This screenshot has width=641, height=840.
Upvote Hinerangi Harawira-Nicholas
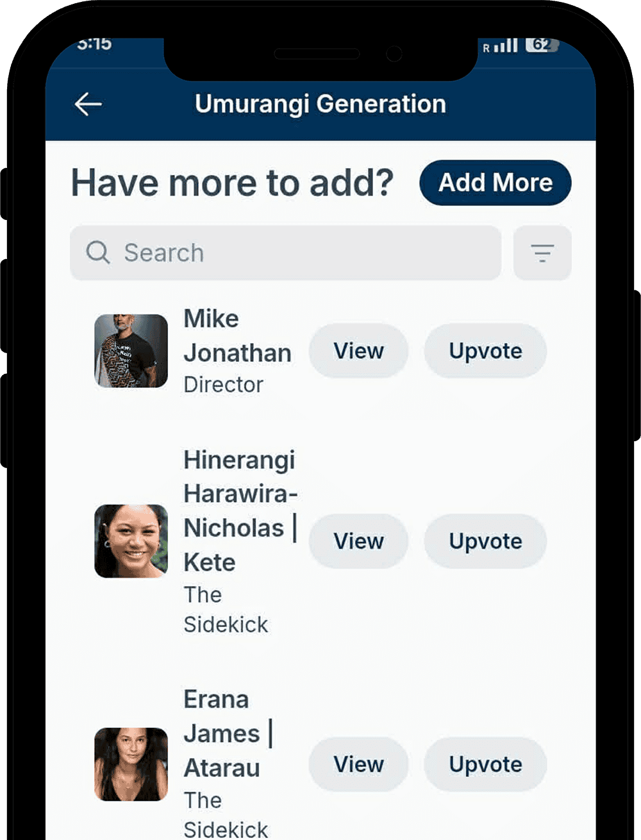[x=485, y=541]
